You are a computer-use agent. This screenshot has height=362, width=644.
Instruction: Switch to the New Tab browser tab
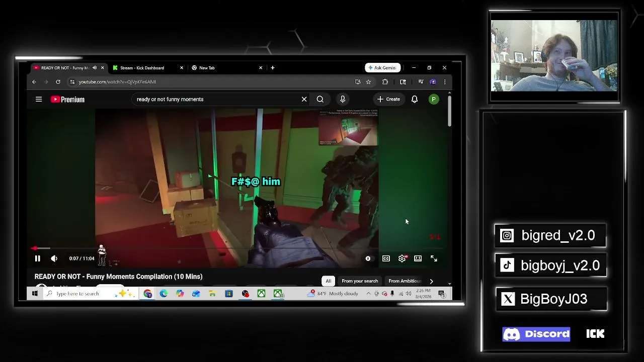tap(207, 68)
